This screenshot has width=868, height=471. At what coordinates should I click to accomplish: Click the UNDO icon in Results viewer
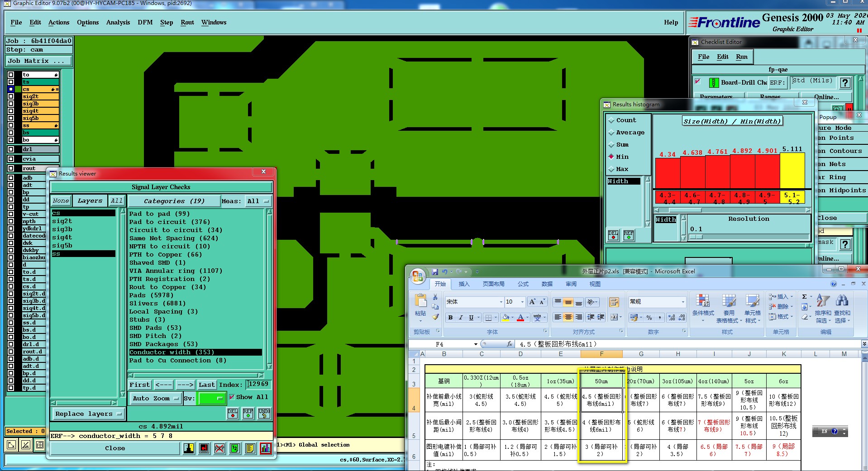point(264,413)
